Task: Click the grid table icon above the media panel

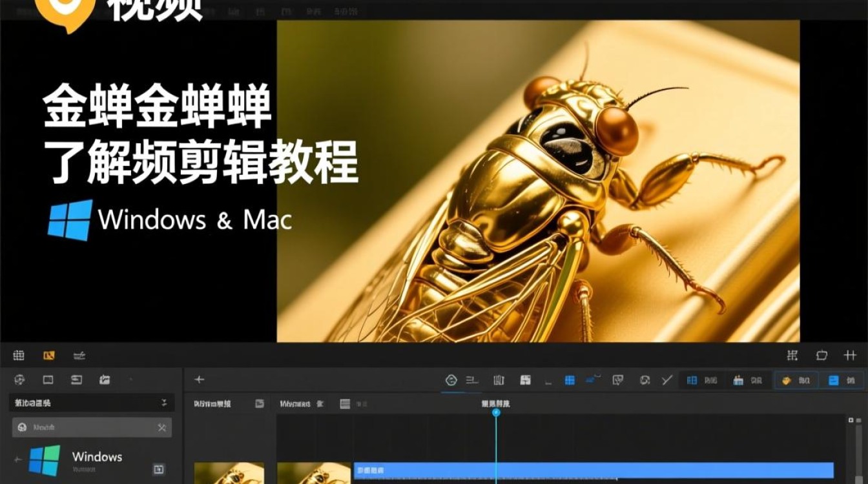Action: coord(19,356)
